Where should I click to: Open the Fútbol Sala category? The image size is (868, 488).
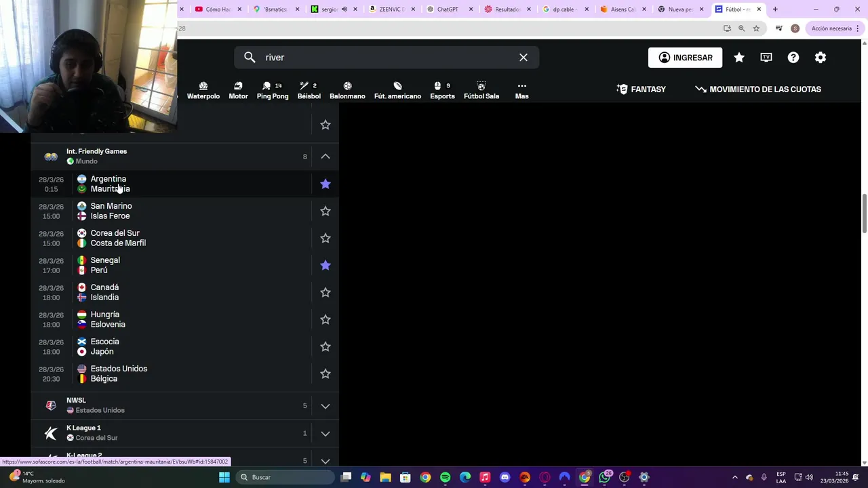[x=481, y=90]
